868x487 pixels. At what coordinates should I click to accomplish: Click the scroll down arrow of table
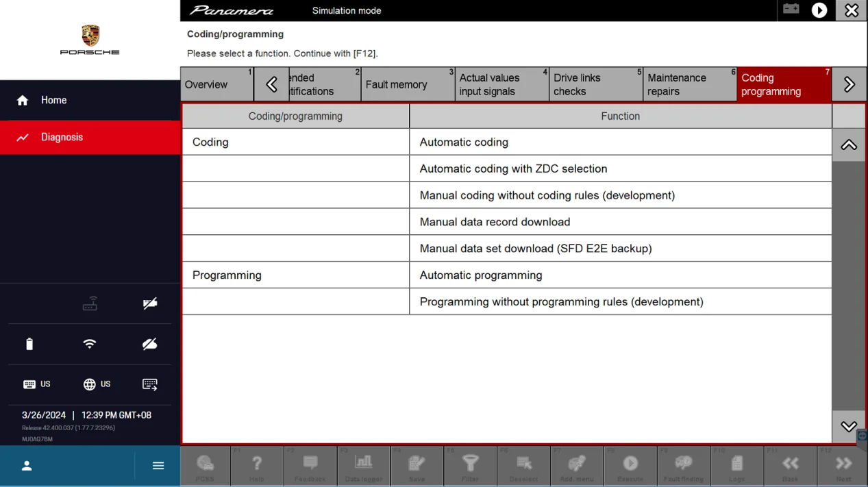(x=848, y=427)
